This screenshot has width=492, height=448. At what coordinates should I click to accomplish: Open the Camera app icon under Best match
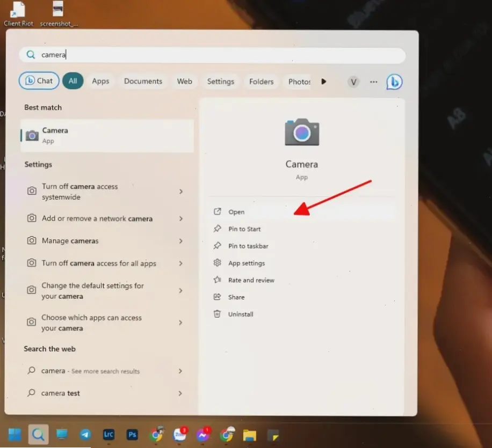point(32,136)
